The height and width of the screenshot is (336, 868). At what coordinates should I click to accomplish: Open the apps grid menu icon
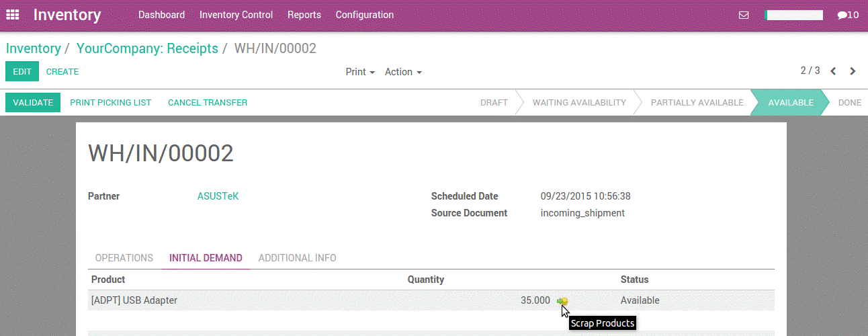[12, 15]
